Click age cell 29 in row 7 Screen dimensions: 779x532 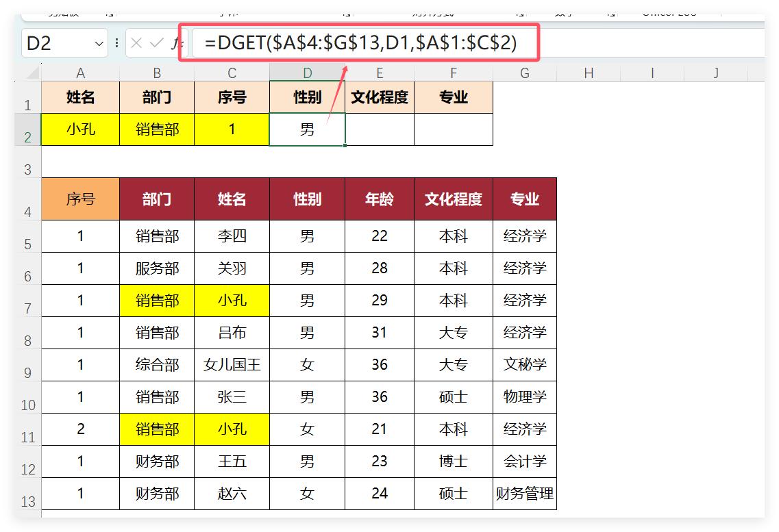380,301
